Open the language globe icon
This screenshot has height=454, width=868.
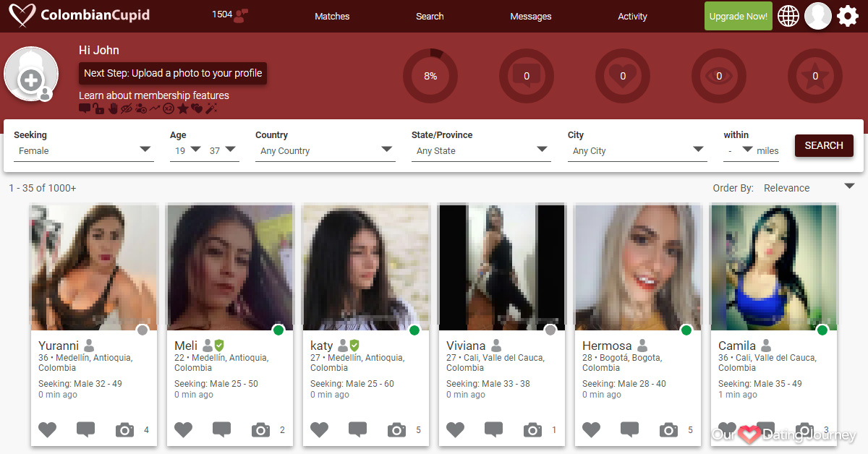788,15
